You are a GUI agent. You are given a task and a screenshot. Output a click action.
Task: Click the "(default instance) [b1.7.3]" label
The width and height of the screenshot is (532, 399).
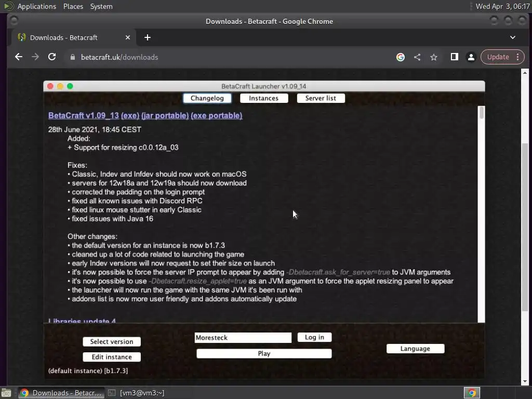pyautogui.click(x=88, y=371)
